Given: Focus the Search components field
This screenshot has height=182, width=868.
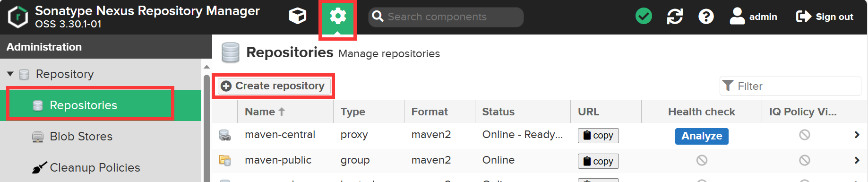Looking at the screenshot, I should point(446,17).
